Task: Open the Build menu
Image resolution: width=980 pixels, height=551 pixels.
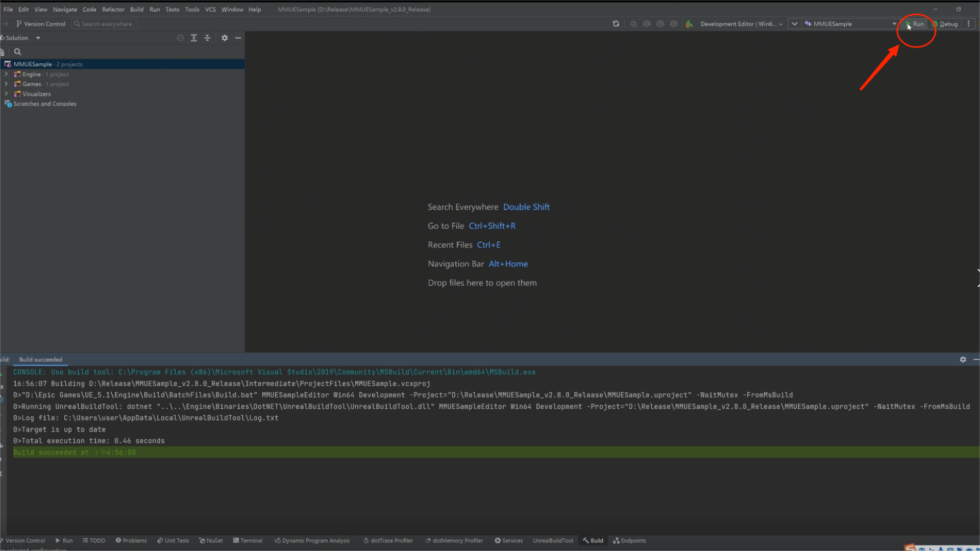Action: [137, 9]
